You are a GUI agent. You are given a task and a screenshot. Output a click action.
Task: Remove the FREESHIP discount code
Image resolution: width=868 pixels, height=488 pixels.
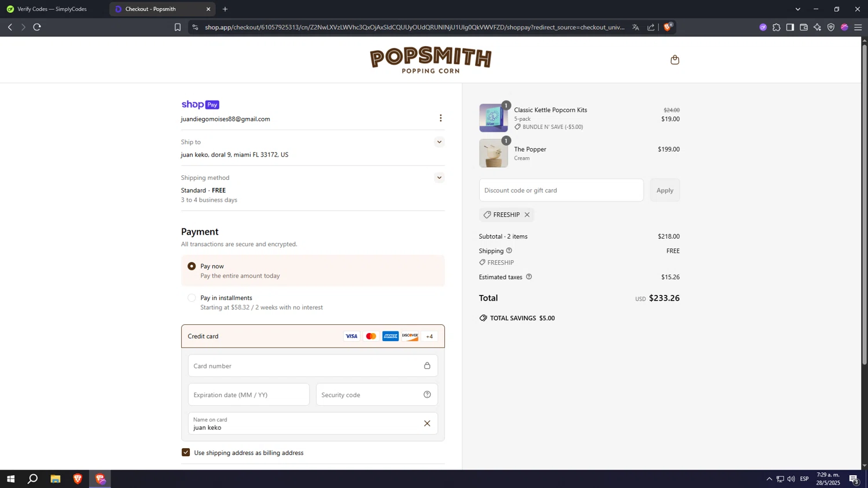(x=527, y=215)
